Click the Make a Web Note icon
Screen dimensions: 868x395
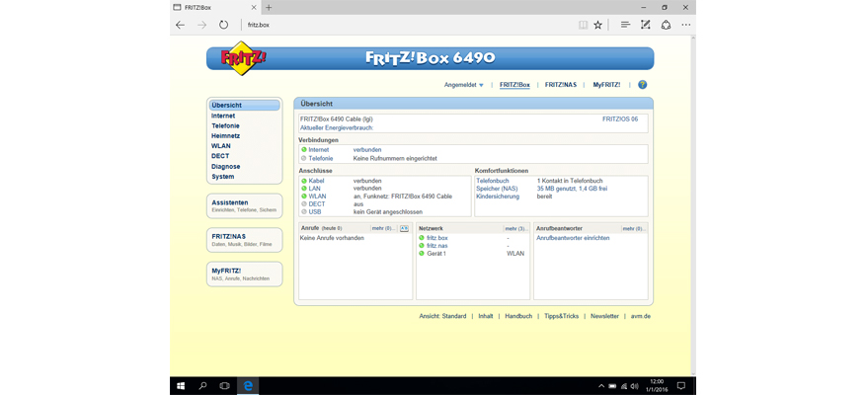645,25
